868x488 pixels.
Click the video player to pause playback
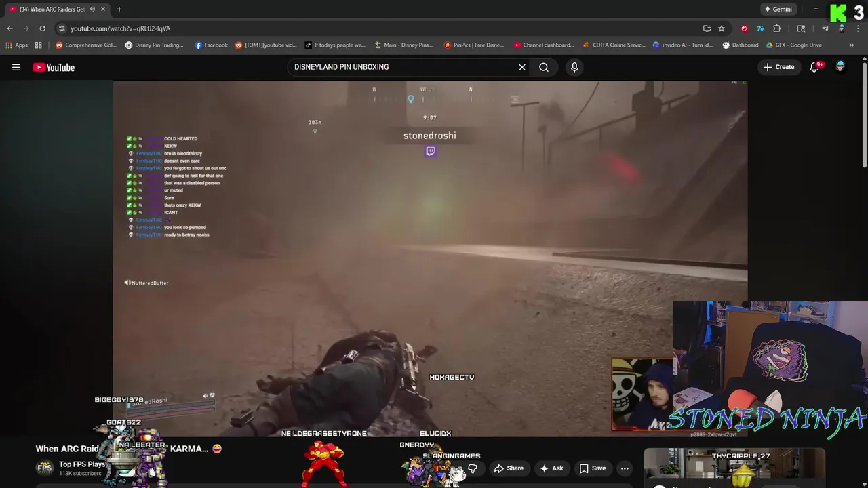pyautogui.click(x=430, y=258)
